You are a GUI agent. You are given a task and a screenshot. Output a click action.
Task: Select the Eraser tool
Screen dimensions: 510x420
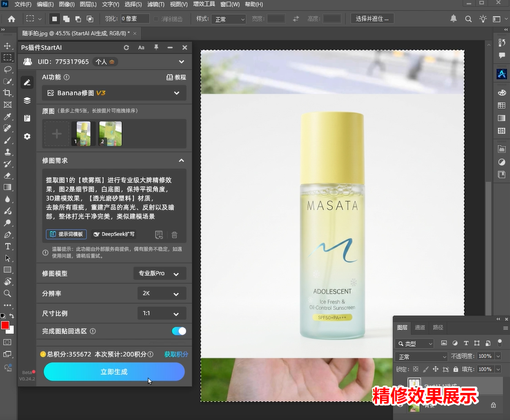[7, 176]
